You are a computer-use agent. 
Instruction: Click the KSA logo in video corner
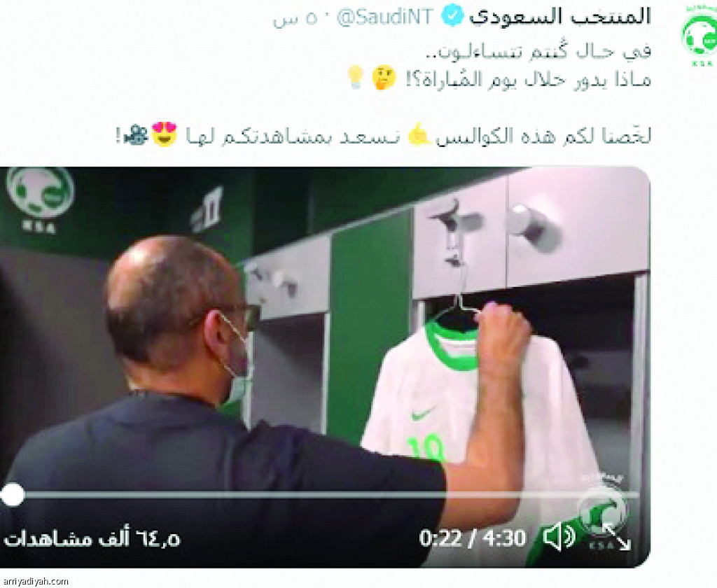40,200
